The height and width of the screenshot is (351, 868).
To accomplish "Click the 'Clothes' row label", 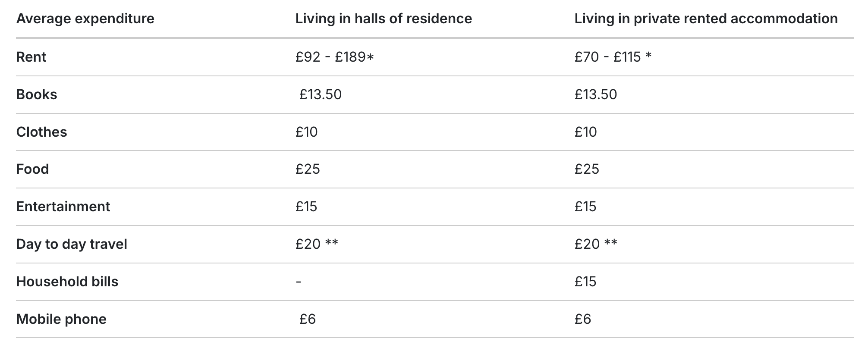I will pyautogui.click(x=41, y=132).
